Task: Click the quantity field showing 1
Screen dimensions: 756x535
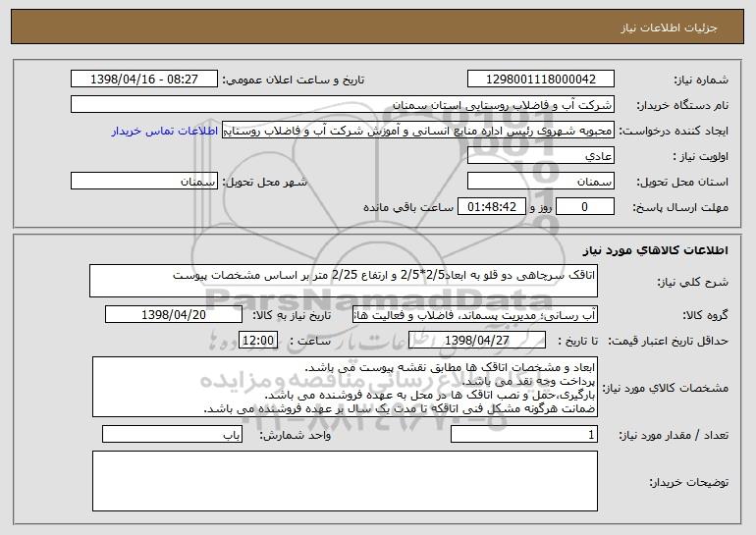Action: pos(524,434)
